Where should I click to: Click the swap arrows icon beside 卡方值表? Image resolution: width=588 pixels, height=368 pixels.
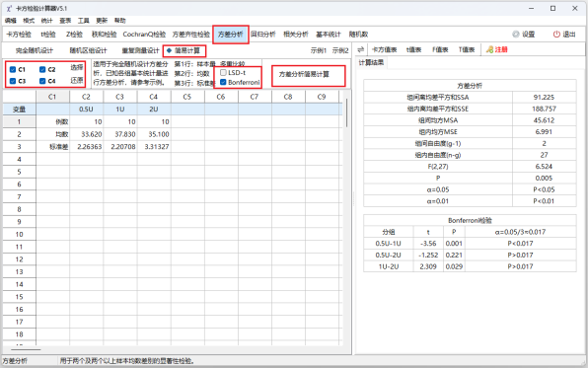tap(361, 49)
